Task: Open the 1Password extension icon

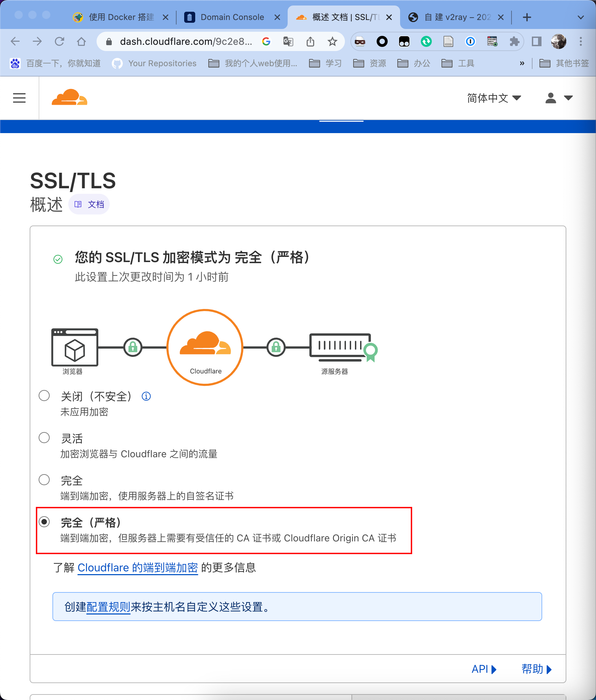Action: click(470, 42)
